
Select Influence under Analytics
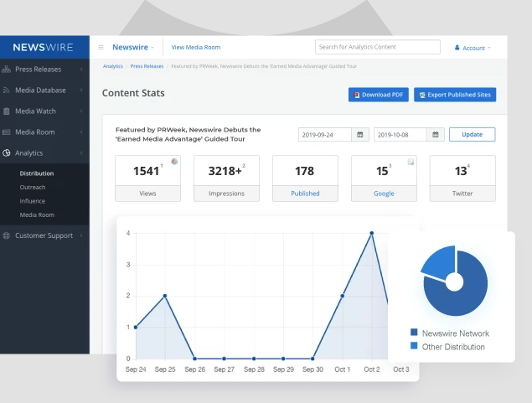point(33,201)
